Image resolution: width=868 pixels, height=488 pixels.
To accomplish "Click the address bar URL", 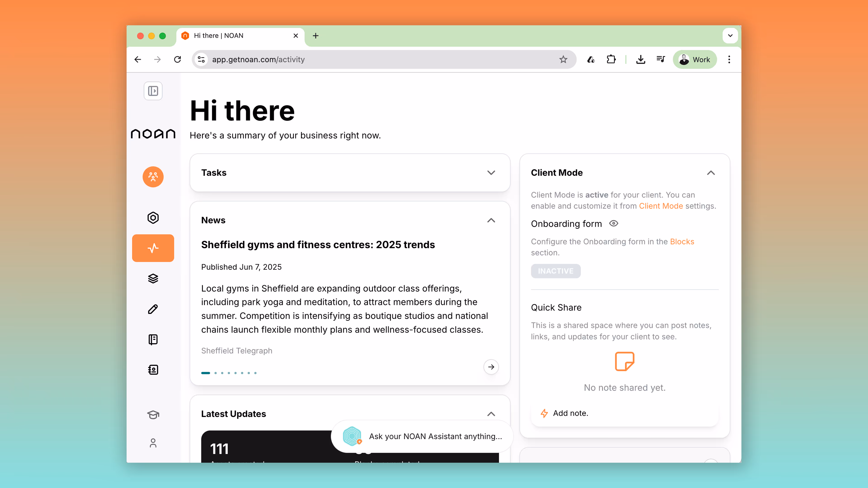I will 258,60.
